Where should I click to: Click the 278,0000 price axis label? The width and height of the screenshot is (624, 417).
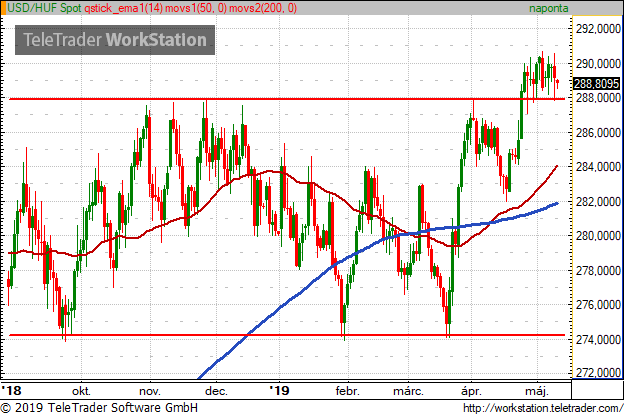(x=598, y=271)
